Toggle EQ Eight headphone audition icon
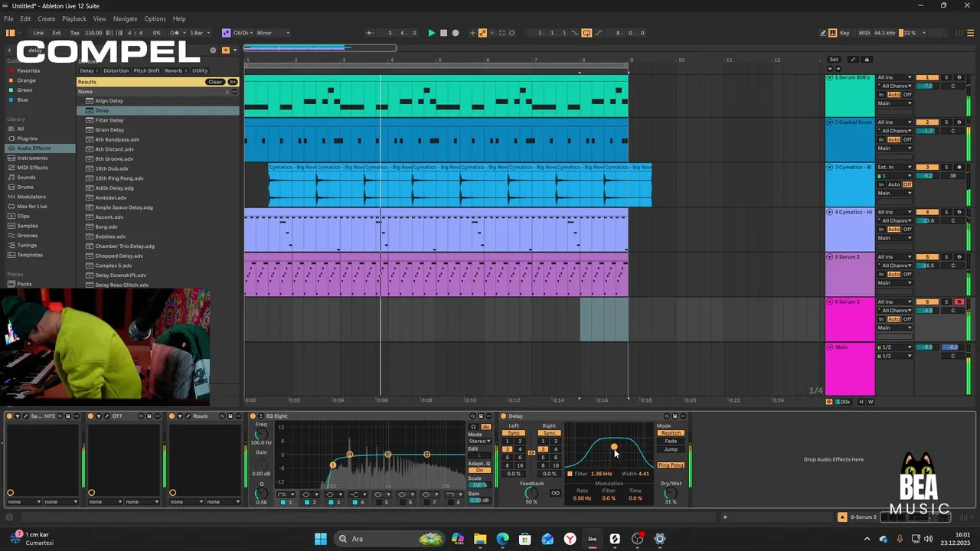This screenshot has height=551, width=980. tap(473, 426)
